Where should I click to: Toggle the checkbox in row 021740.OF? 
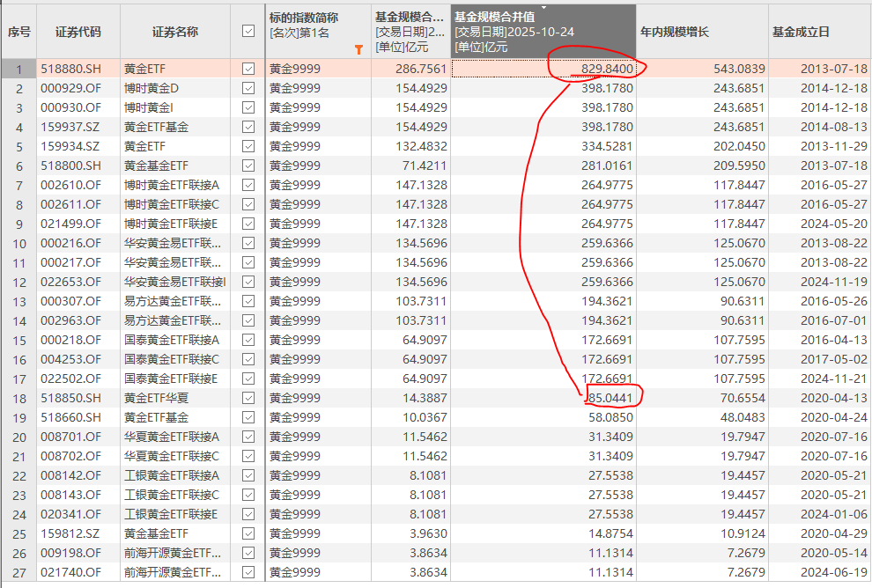[x=248, y=572]
